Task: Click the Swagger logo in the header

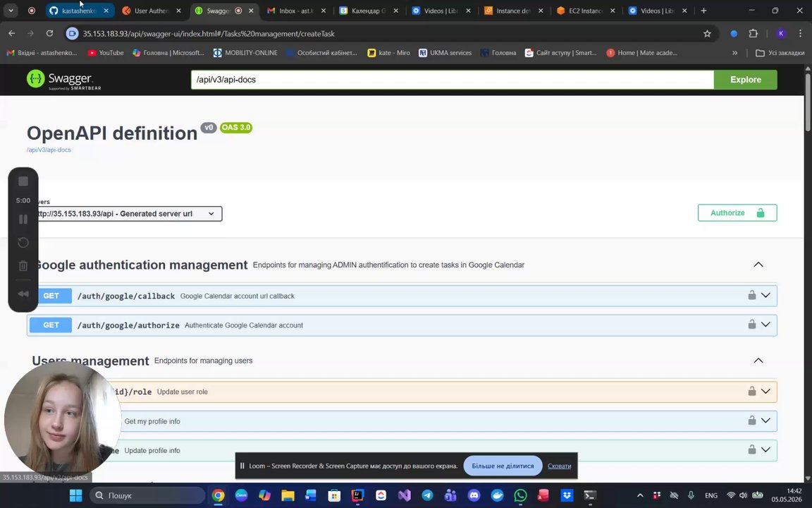Action: (x=63, y=80)
